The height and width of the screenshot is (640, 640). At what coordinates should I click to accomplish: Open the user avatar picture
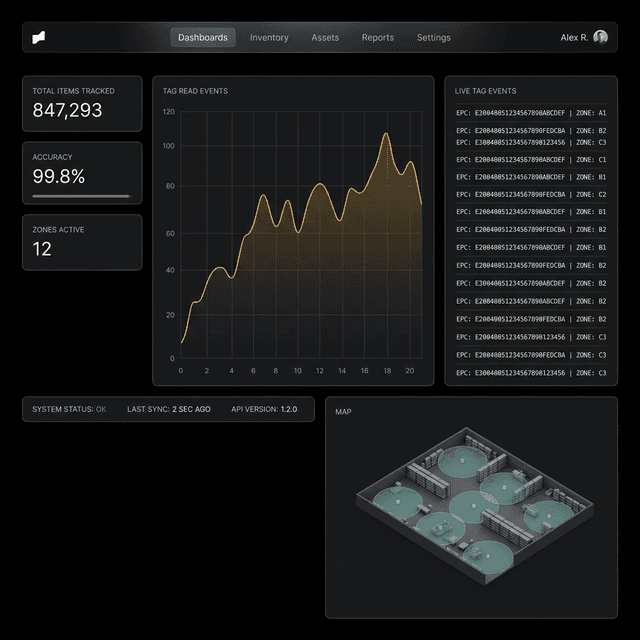click(x=600, y=37)
